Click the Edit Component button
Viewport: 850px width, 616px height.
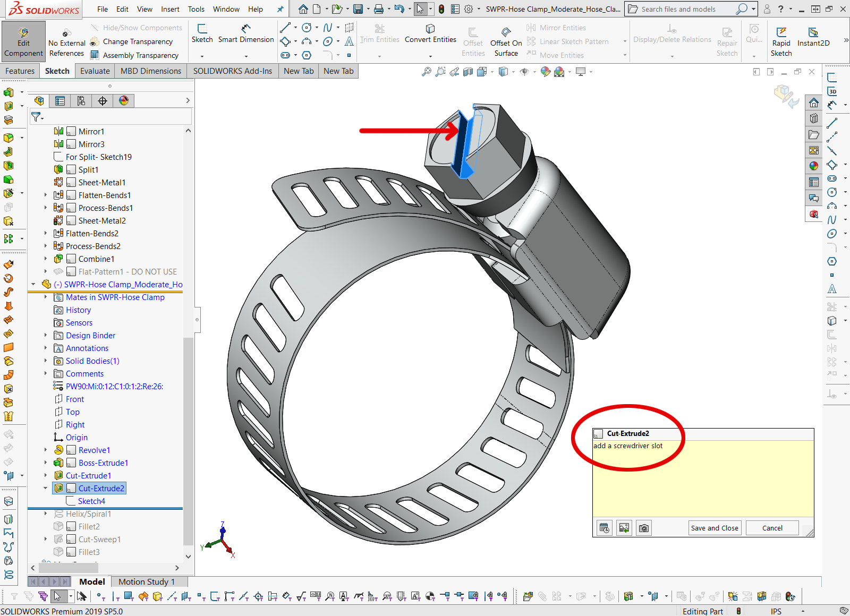(x=23, y=41)
